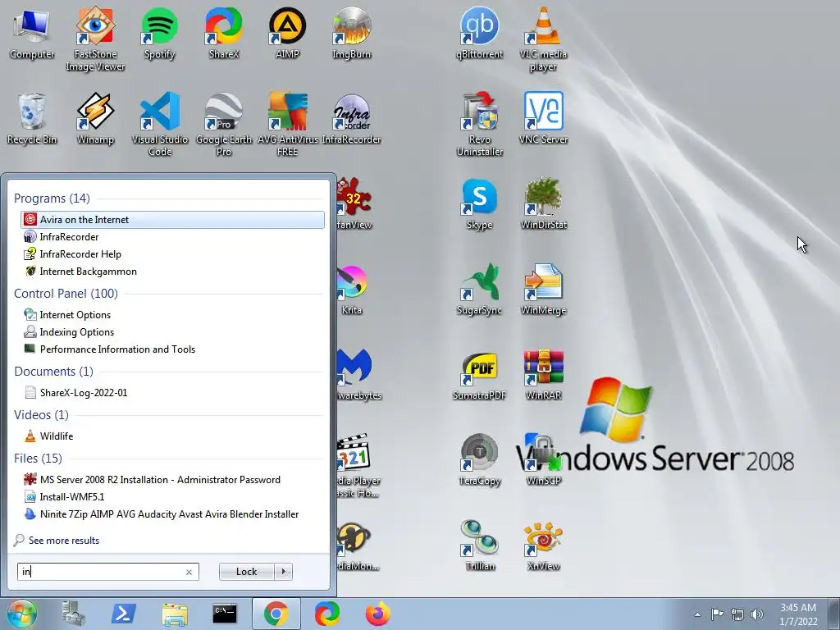The image size is (840, 630).
Task: Launch Winamp desktop shortcut
Action: (x=95, y=119)
